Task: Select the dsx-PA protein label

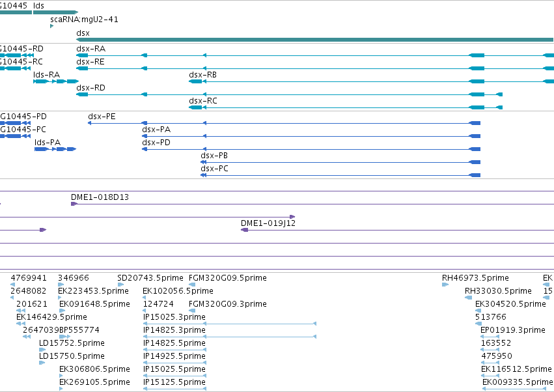Action: tap(156, 130)
